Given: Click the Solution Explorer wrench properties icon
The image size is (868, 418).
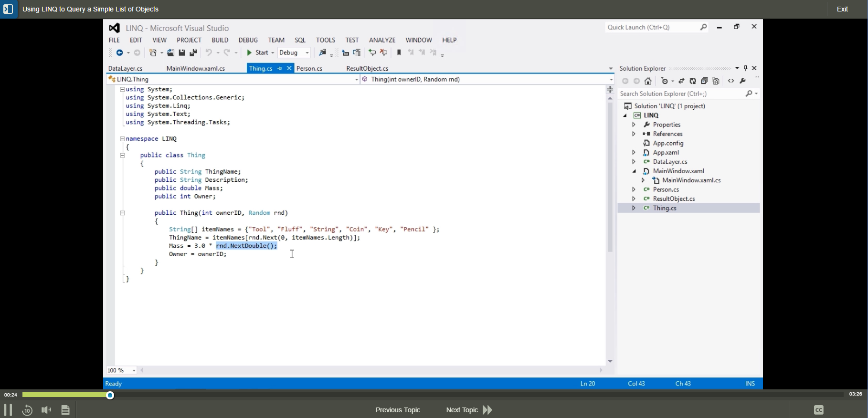Looking at the screenshot, I should click(743, 81).
